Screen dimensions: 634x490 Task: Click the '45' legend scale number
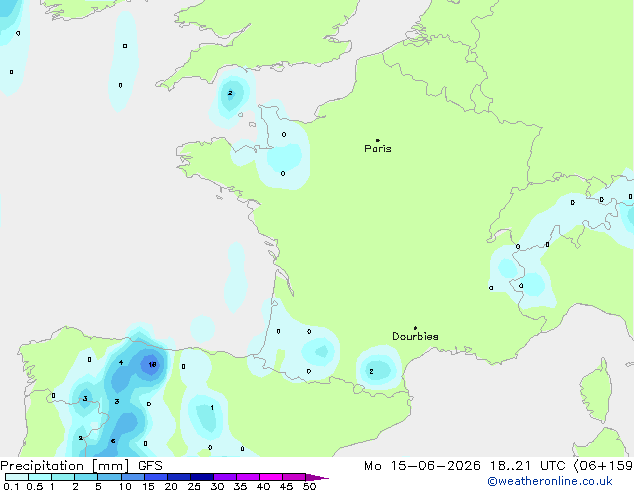pos(286,486)
